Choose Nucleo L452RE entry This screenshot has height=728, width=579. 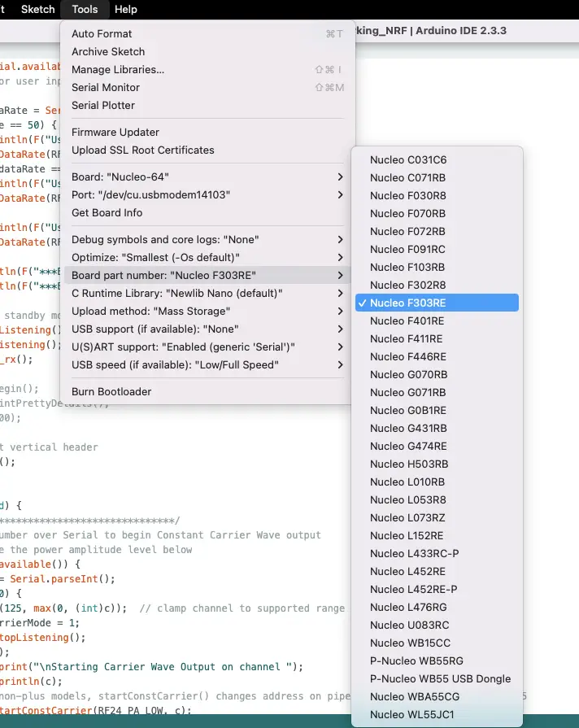click(x=437, y=572)
